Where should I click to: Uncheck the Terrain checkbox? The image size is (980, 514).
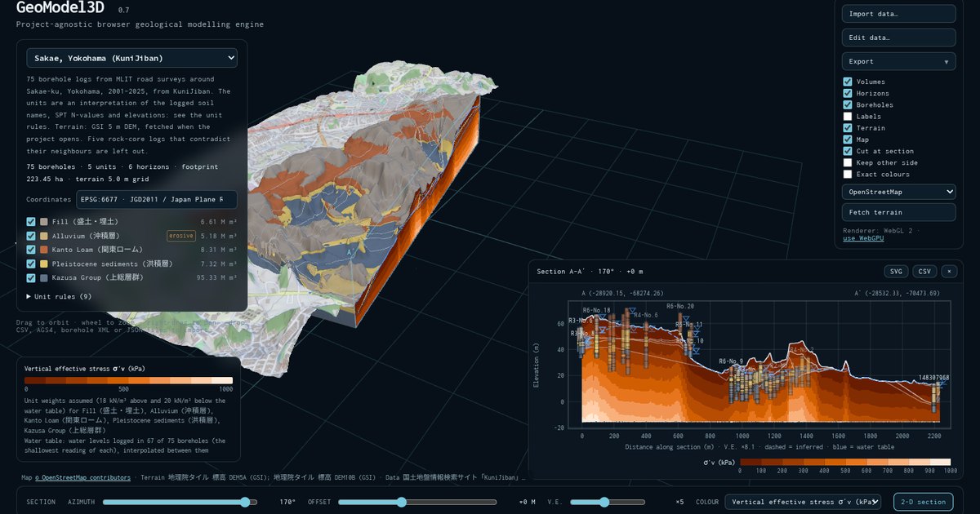pos(848,128)
